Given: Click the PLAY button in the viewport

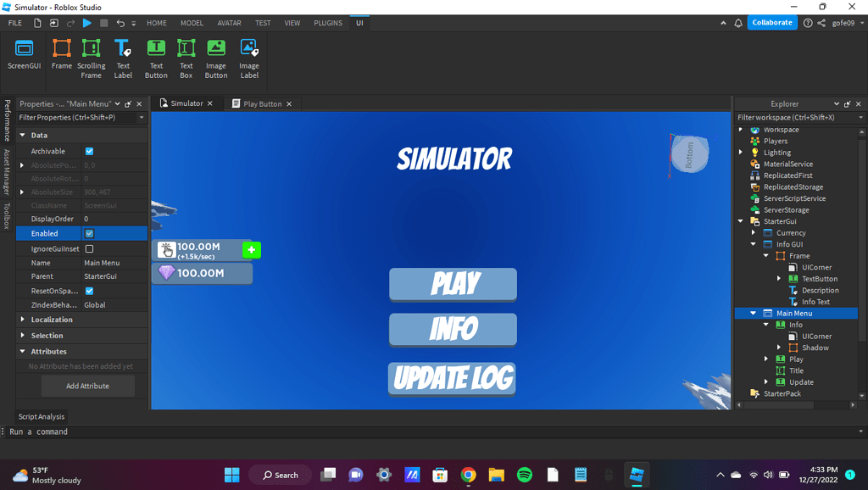Looking at the screenshot, I should [453, 284].
